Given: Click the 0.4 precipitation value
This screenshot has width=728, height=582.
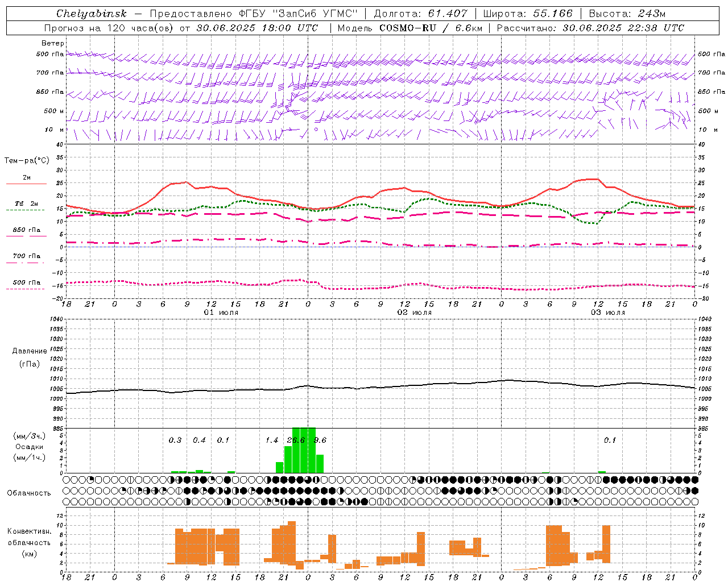Looking at the screenshot, I should [x=199, y=440].
